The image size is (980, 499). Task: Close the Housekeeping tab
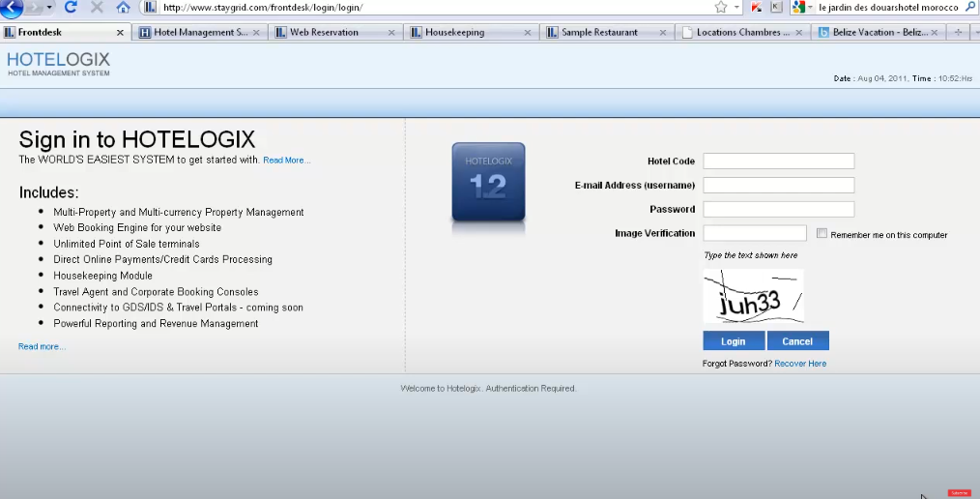528,33
